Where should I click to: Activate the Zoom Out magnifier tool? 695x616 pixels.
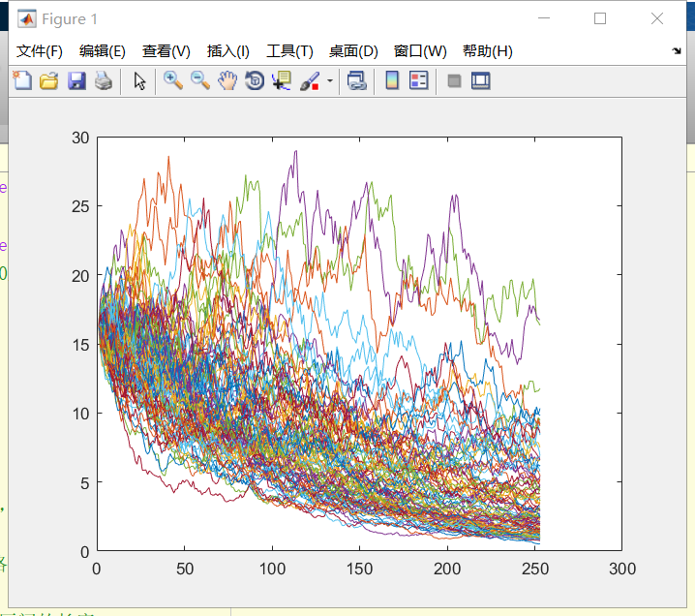[x=200, y=81]
